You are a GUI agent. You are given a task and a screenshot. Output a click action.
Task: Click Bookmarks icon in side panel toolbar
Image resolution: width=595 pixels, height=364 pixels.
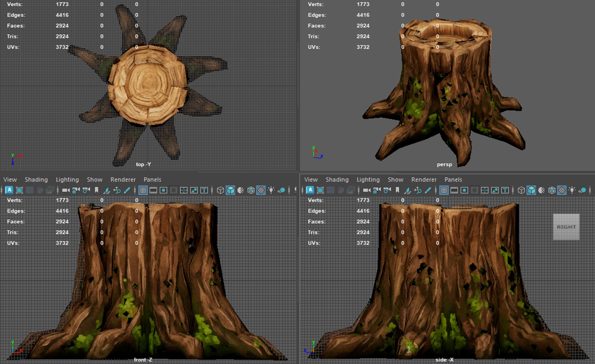pos(397,190)
